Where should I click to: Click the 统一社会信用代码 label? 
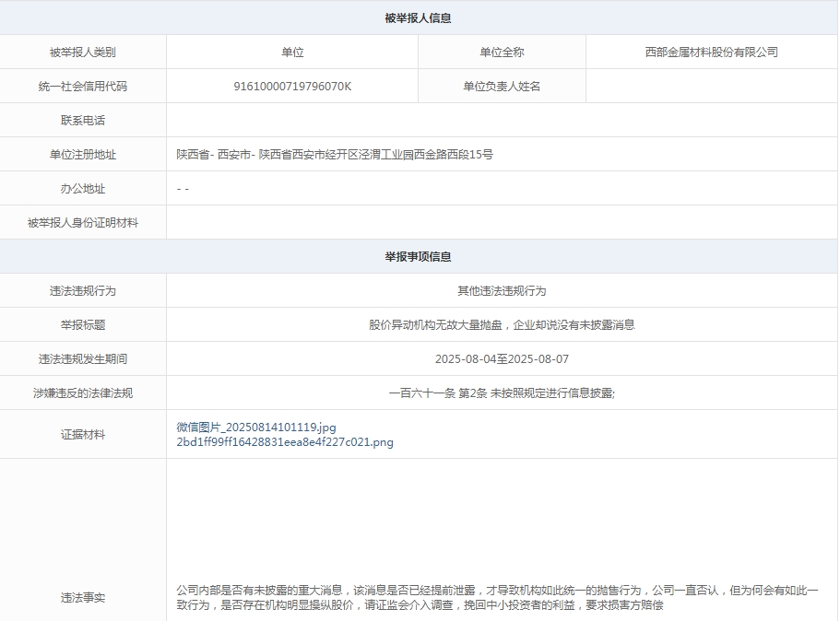82,87
